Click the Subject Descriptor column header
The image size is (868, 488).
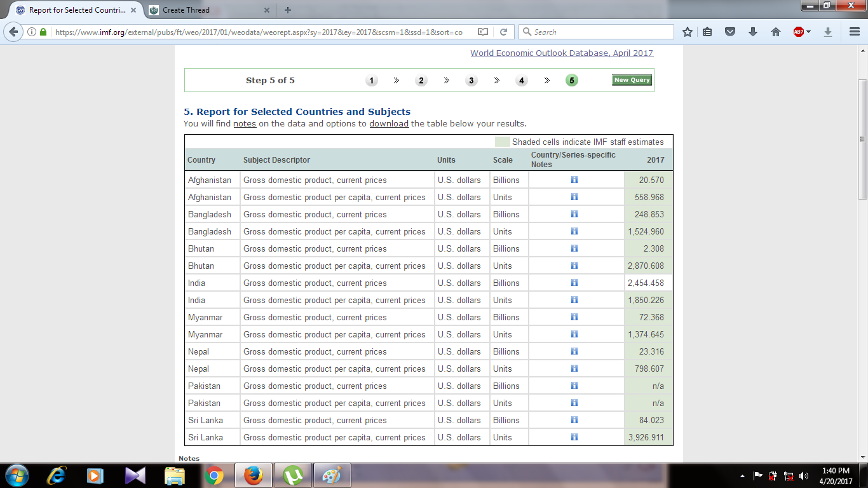(276, 160)
